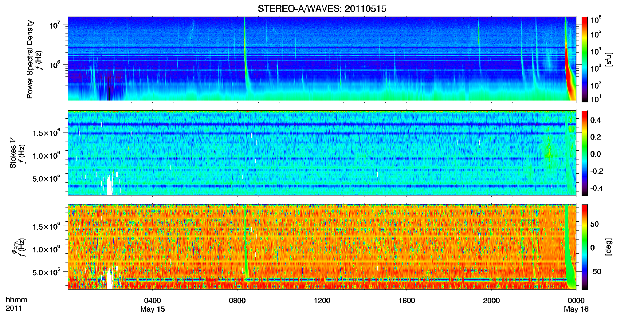Click the 2000 time axis label
Image resolution: width=644 pixels, height=332 pixels.
pyautogui.click(x=491, y=300)
